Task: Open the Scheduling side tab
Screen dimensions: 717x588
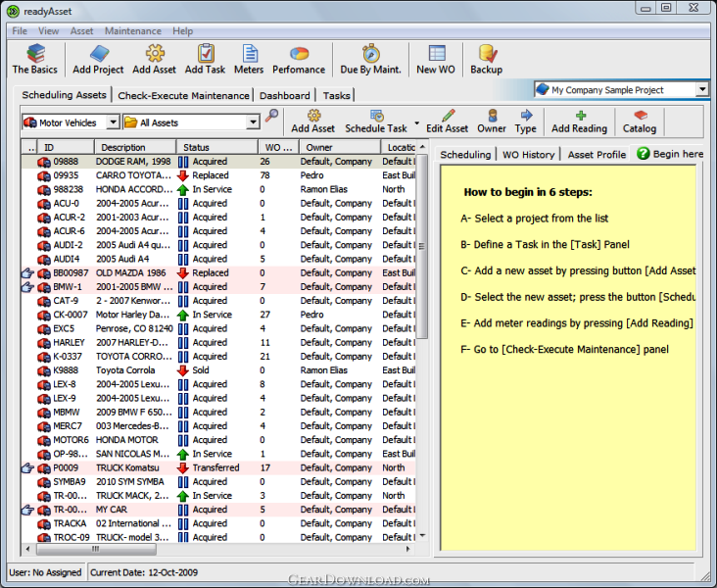Action: pos(465,155)
